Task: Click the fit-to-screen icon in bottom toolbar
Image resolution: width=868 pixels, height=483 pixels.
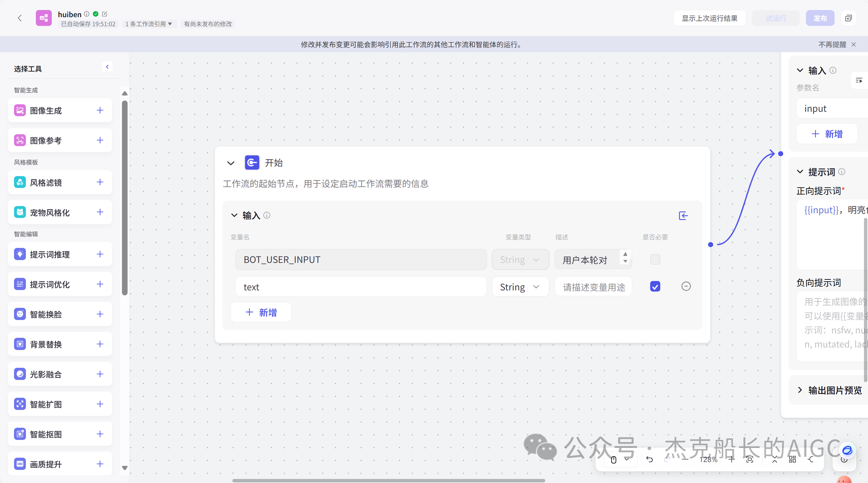Action: tap(749, 459)
